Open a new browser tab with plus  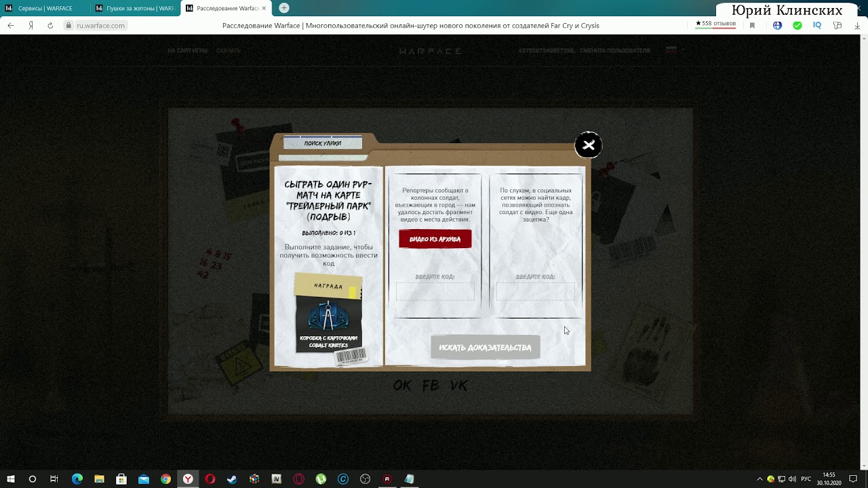(284, 8)
